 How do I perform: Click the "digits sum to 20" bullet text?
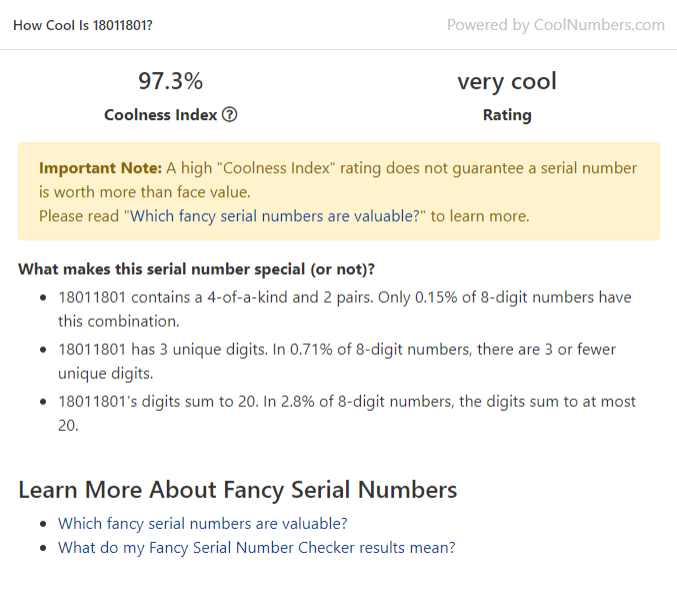347,413
